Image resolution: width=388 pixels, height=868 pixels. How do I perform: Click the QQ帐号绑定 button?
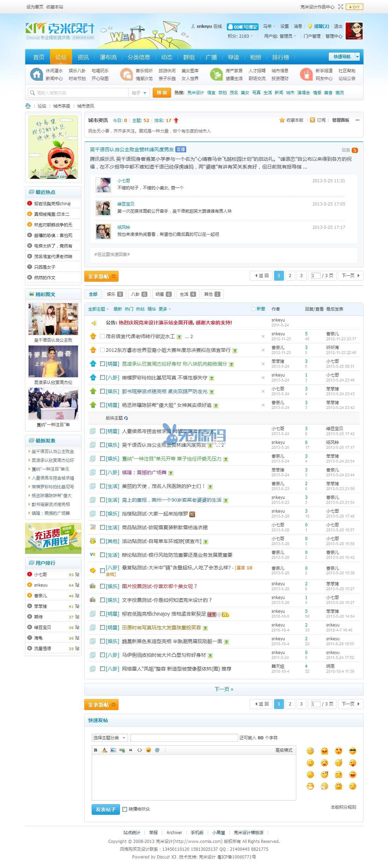243,26
